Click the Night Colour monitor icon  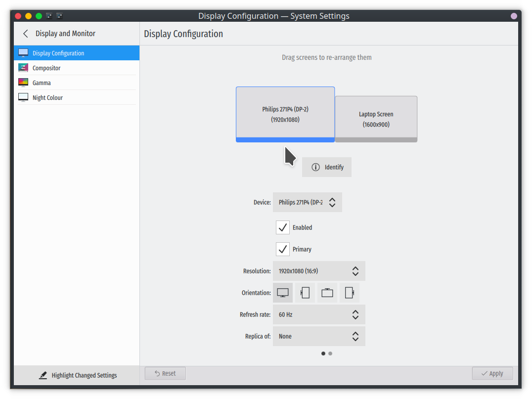[x=23, y=97]
